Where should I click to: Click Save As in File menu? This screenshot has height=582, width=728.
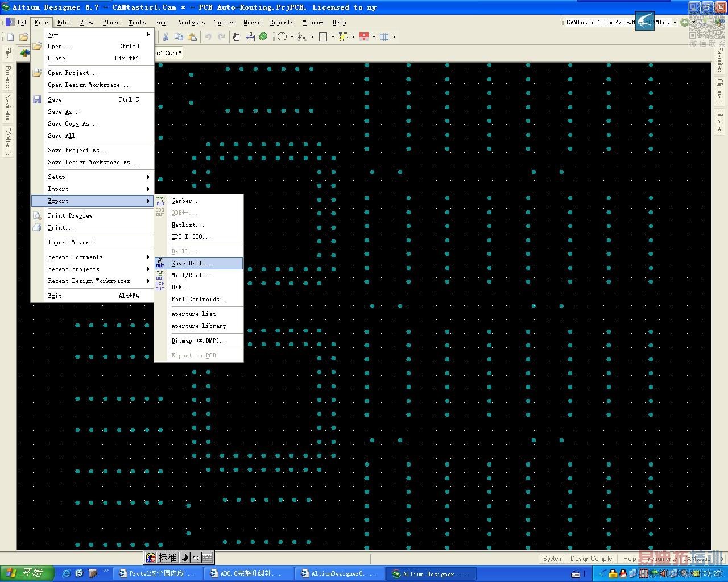pyautogui.click(x=93, y=111)
